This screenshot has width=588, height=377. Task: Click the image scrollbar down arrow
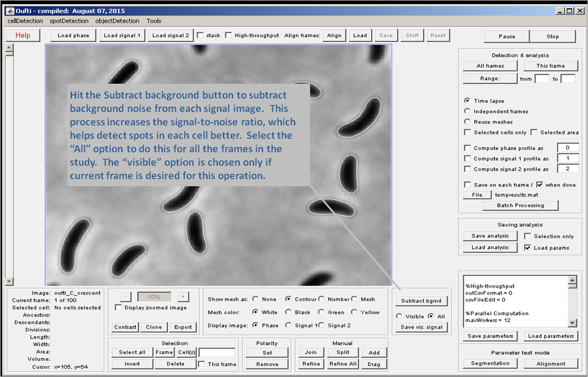[9, 282]
